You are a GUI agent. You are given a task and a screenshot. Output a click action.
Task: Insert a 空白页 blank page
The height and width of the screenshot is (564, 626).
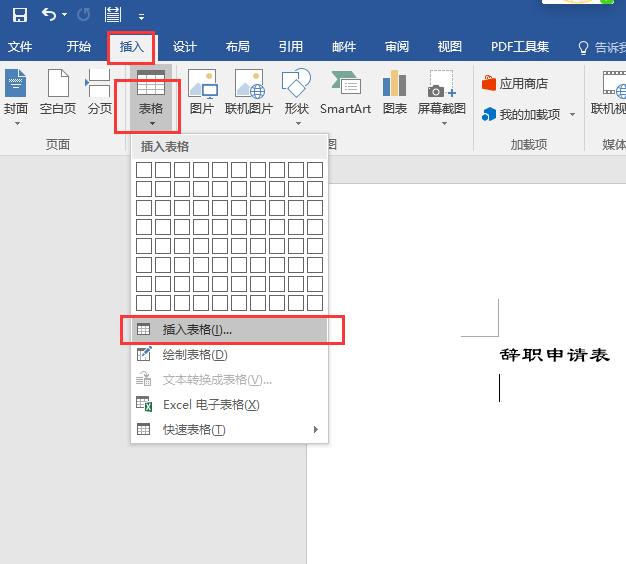pos(58,93)
